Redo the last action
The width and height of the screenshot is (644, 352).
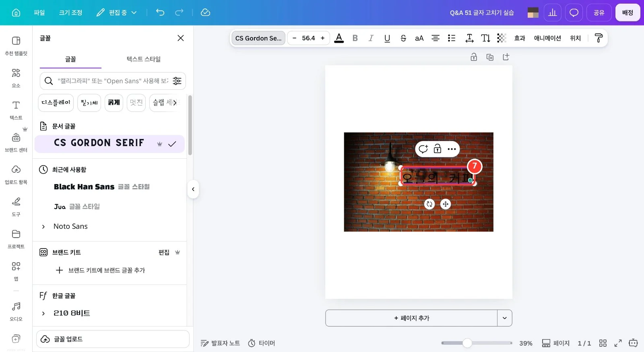(179, 12)
